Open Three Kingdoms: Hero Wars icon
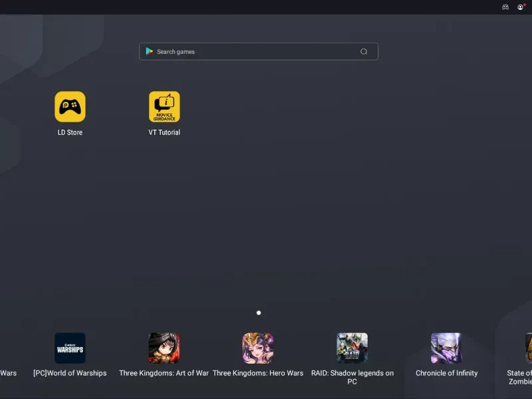The height and width of the screenshot is (399, 532). click(x=258, y=348)
